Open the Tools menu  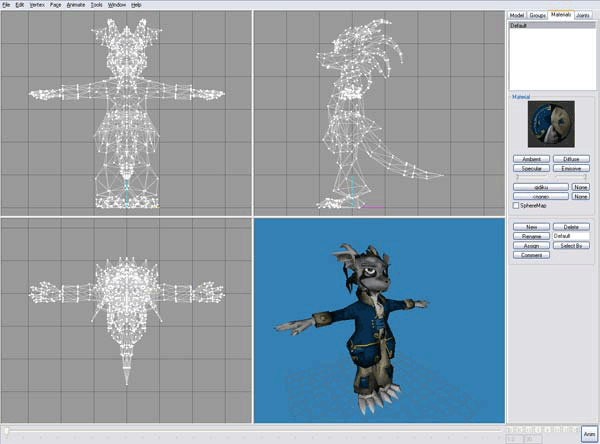[96, 5]
